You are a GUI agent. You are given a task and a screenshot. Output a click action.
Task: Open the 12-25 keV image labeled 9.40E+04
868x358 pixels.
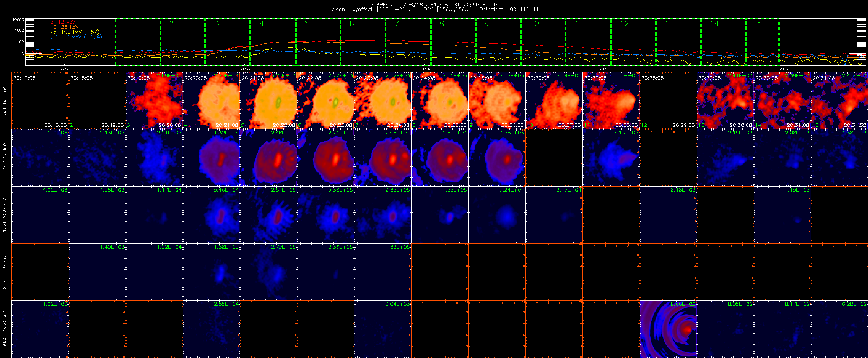click(x=211, y=215)
